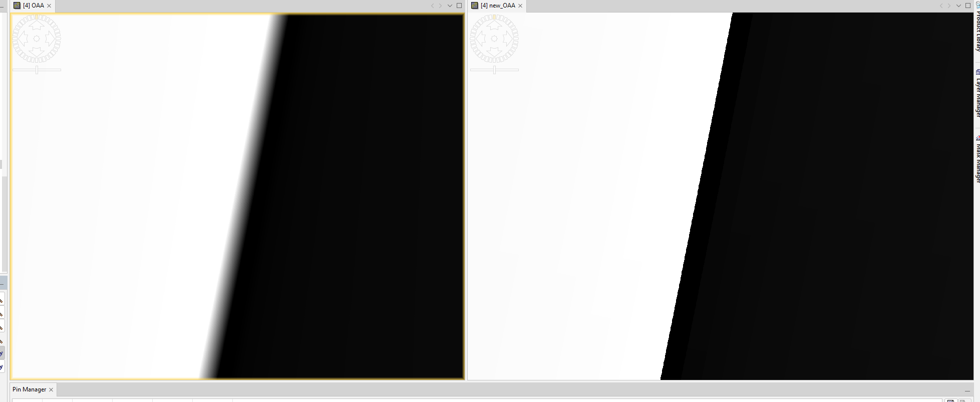980x402 pixels.
Task: Click center button of new_OAA navigation wheel
Action: tap(494, 39)
